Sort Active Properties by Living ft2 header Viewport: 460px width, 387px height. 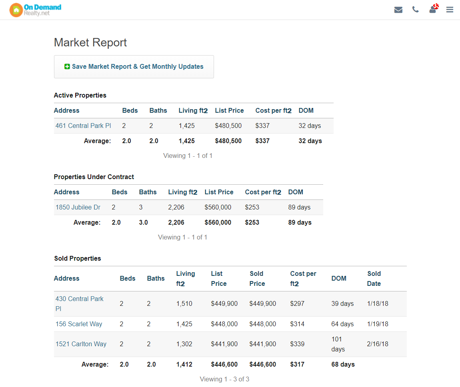point(193,111)
